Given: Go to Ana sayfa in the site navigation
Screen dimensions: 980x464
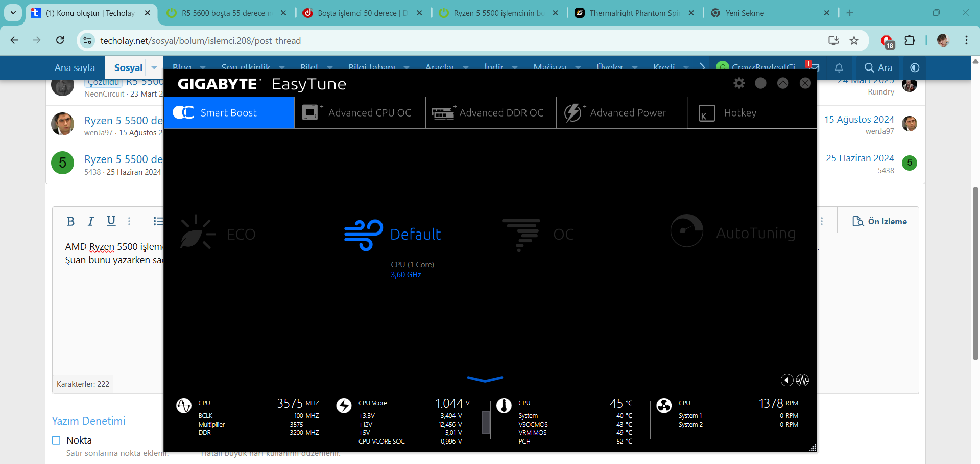Looking at the screenshot, I should pyautogui.click(x=75, y=67).
